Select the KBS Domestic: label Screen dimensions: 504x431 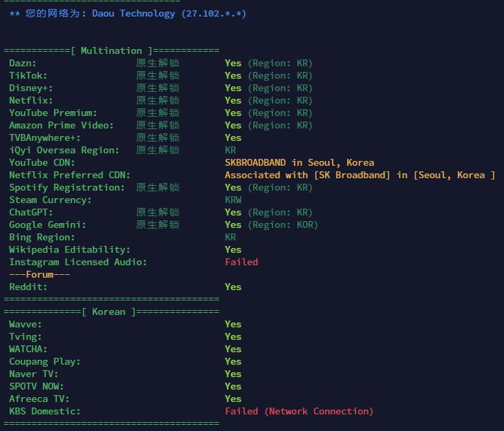[45, 412]
